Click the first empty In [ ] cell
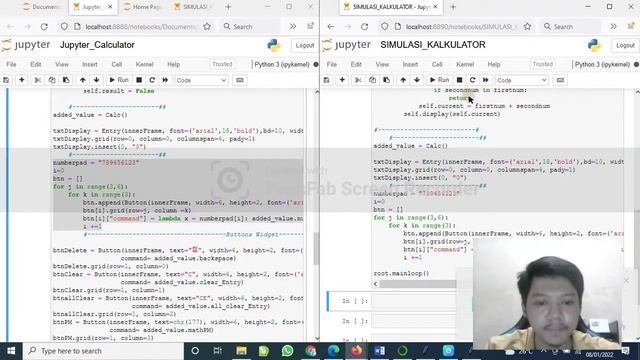 coord(413,301)
